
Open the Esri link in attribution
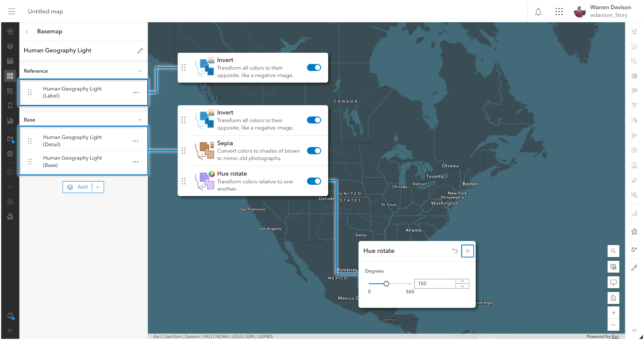click(x=616, y=337)
